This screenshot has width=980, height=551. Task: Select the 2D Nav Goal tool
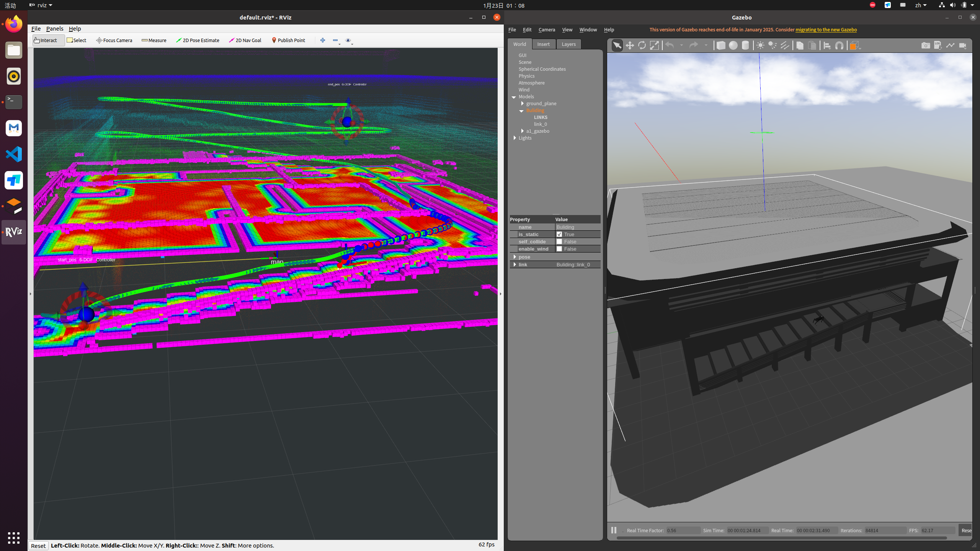(x=245, y=40)
